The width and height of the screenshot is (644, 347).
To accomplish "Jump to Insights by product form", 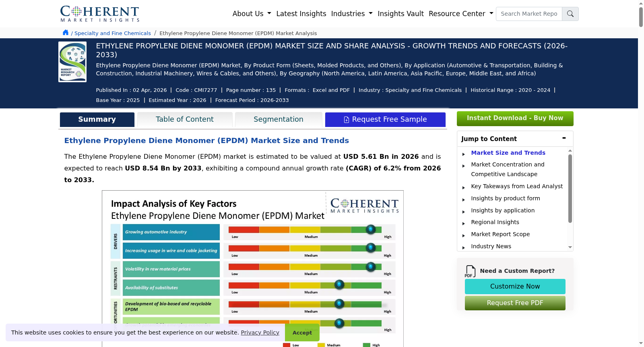I will [x=506, y=198].
